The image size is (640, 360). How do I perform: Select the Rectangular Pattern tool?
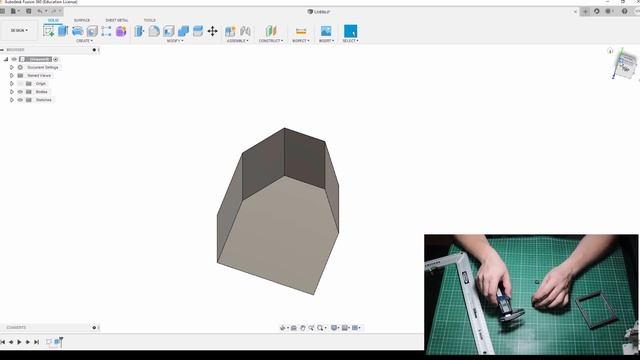point(106,31)
